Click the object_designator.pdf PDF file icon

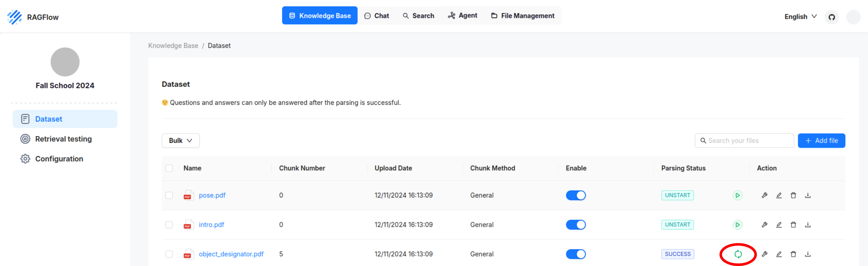pyautogui.click(x=188, y=254)
